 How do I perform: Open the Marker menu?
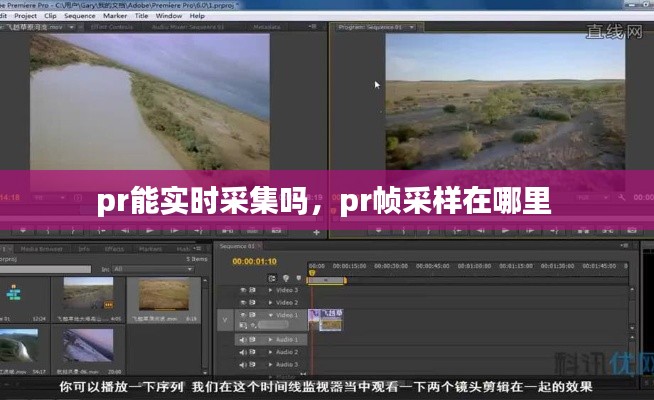pos(115,16)
